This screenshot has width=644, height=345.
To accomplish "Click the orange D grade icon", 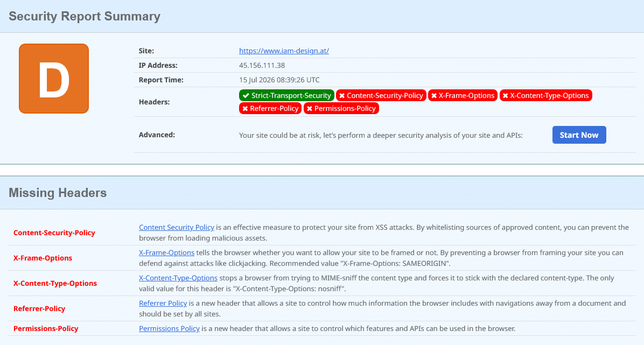I will point(54,79).
